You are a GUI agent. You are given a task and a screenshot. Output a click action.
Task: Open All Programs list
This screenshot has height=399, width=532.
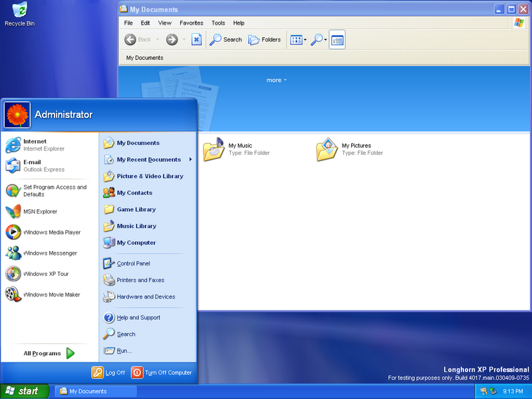(x=49, y=353)
